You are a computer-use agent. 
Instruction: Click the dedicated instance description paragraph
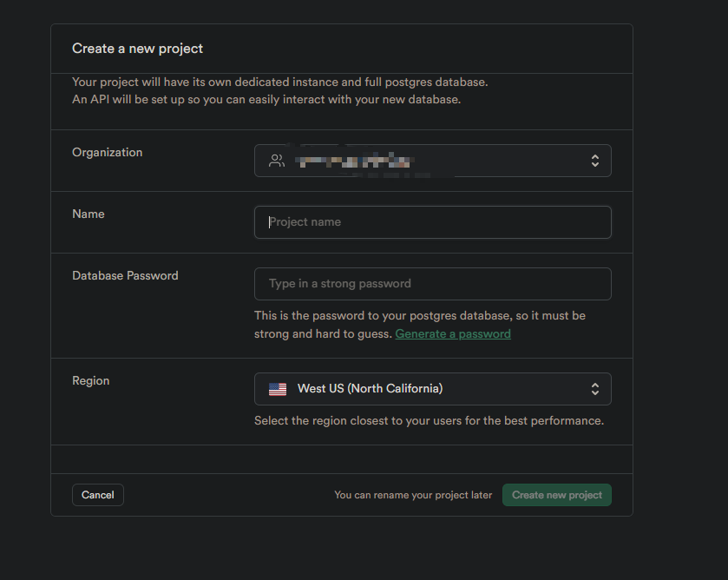(x=279, y=91)
